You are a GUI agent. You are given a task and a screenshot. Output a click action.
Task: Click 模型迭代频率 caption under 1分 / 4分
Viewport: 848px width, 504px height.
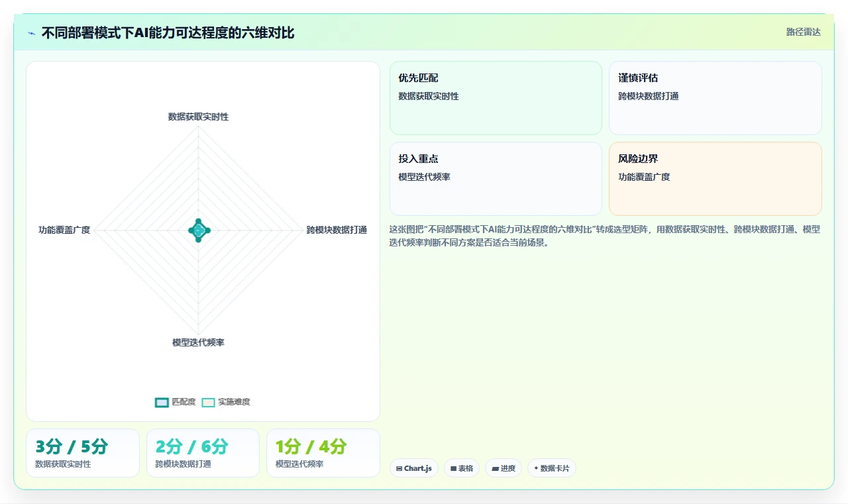point(299,464)
